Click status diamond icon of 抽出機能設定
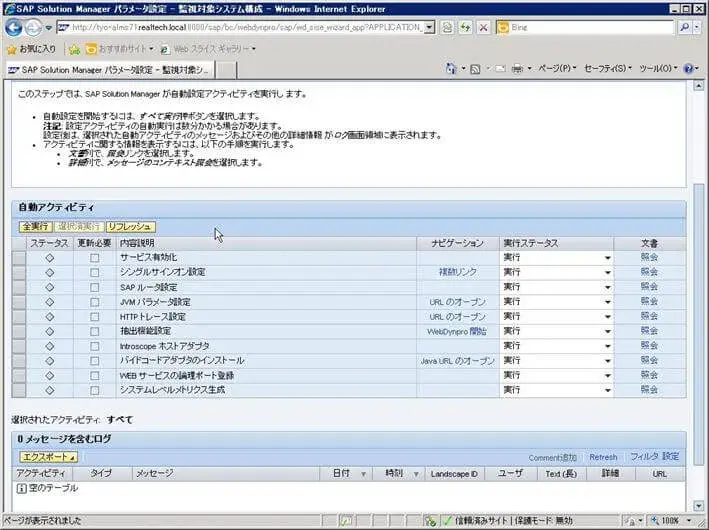 (x=50, y=331)
